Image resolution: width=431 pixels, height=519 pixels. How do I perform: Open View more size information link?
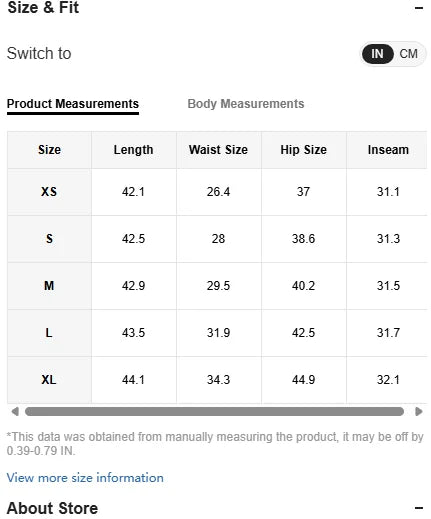click(x=85, y=478)
